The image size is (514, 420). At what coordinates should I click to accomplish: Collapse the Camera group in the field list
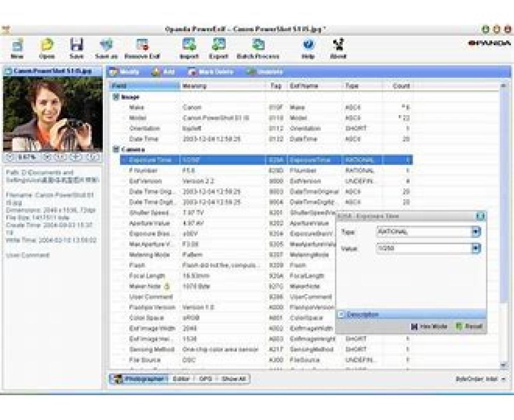click(116, 150)
